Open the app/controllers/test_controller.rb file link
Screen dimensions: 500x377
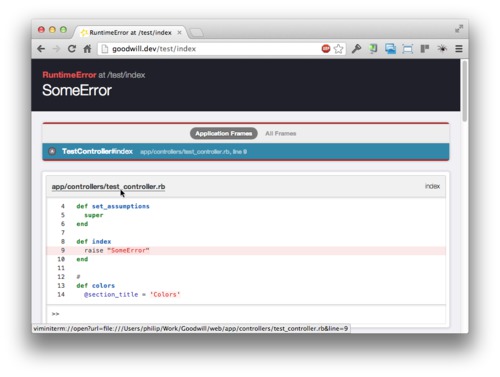[108, 187]
